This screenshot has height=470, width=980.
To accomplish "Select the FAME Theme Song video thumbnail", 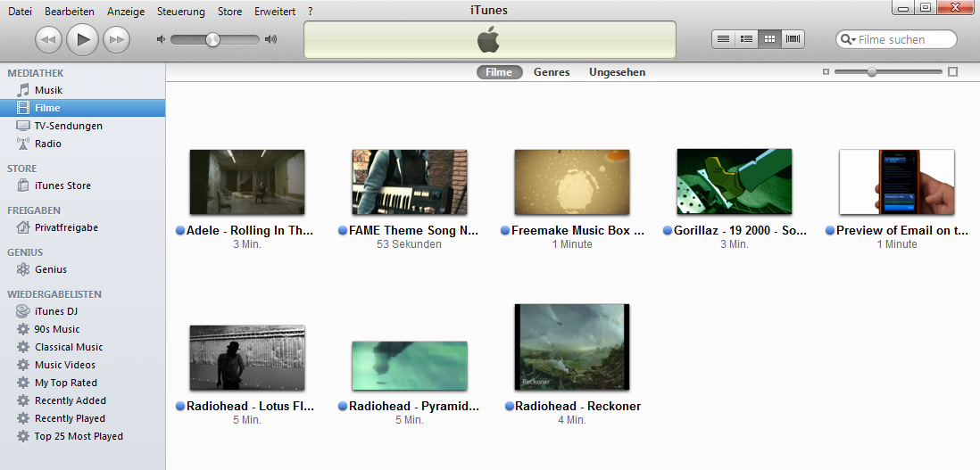I will pos(410,182).
